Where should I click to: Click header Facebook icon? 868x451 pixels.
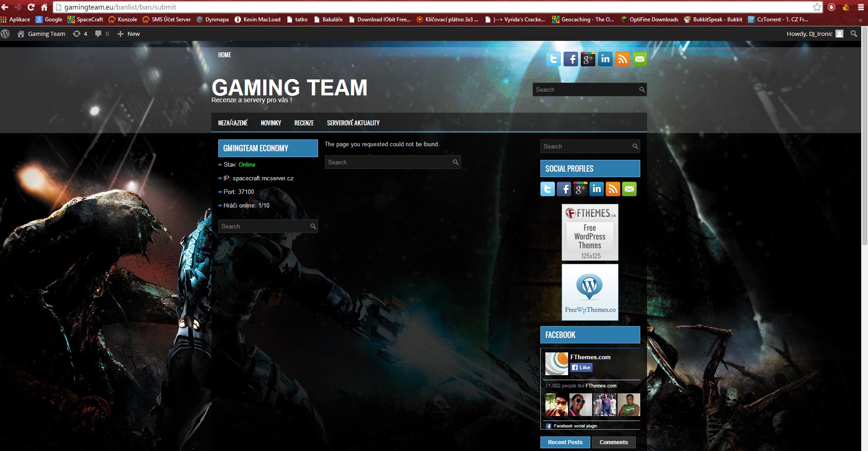point(571,59)
